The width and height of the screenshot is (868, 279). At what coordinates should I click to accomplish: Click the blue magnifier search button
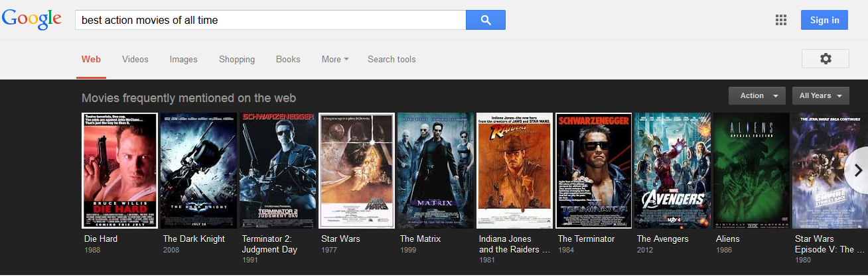485,20
